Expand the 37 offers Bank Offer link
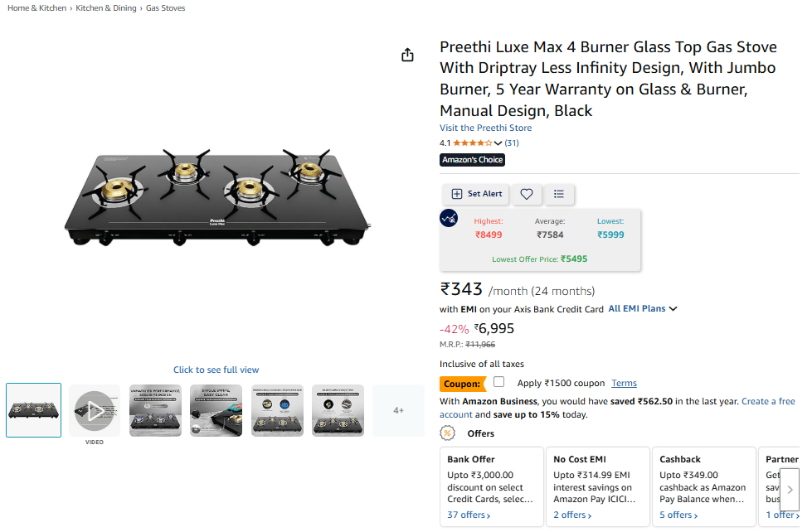Image resolution: width=812 pixels, height=532 pixels. coord(469,515)
